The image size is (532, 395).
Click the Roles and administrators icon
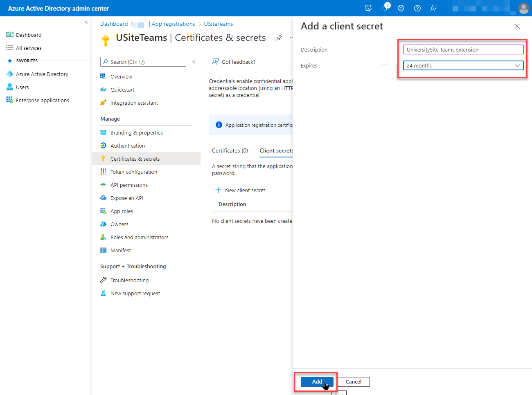[x=103, y=237]
